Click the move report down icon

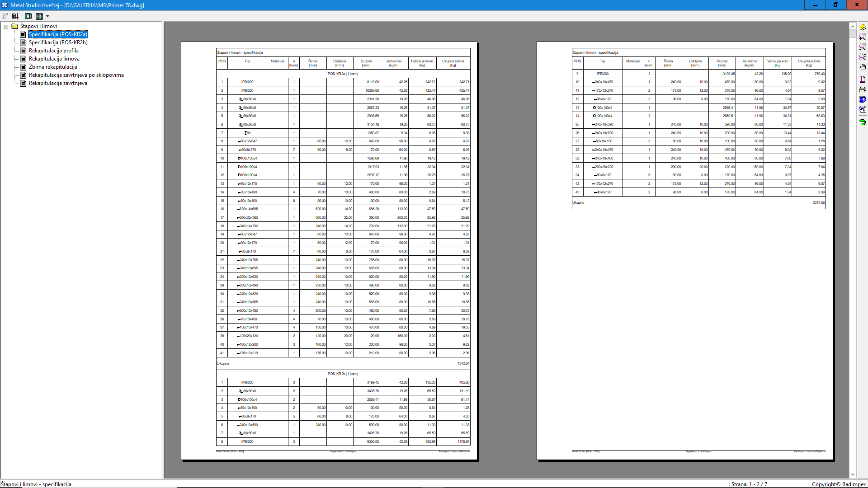[x=15, y=16]
